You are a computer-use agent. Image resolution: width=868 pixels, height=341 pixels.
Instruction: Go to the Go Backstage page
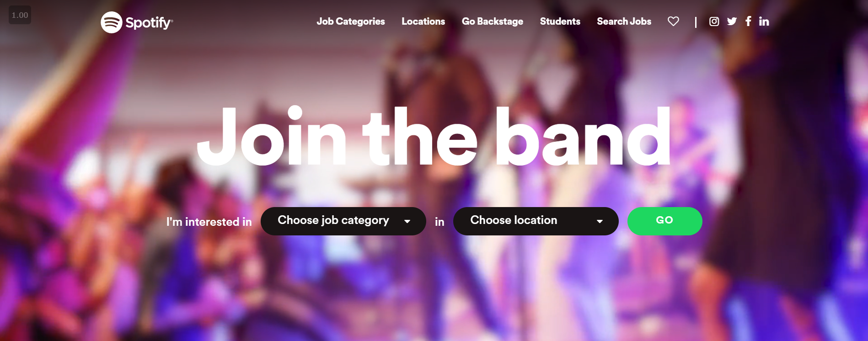[493, 21]
